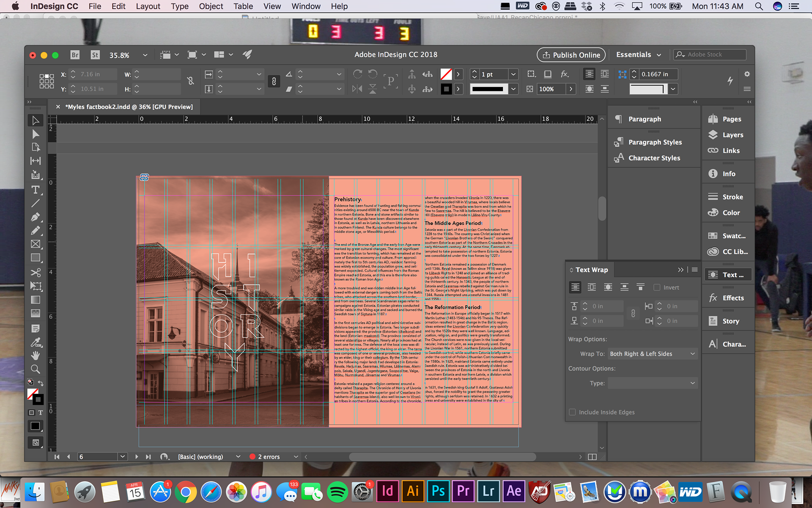Image resolution: width=812 pixels, height=508 pixels.
Task: Select the Page tool
Action: (36, 147)
